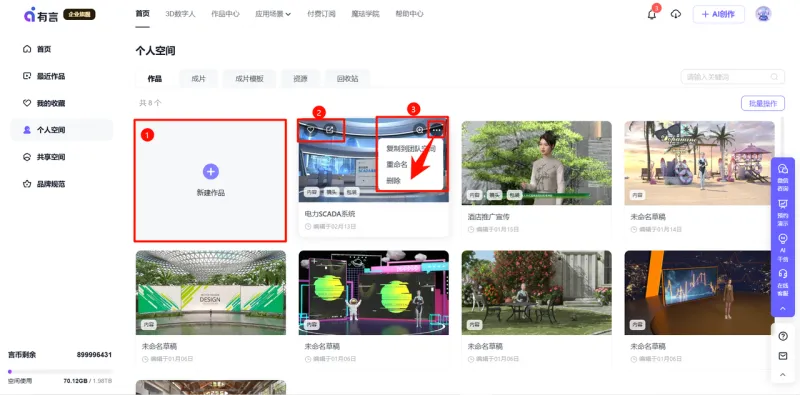This screenshot has width=800, height=395.
Task: Open the beach scene 未命名草稿 thumbnail
Action: (699, 163)
